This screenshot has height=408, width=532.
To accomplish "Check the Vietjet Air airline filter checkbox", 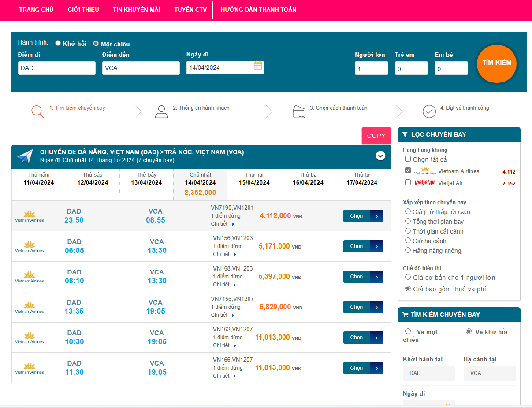I will click(x=408, y=182).
